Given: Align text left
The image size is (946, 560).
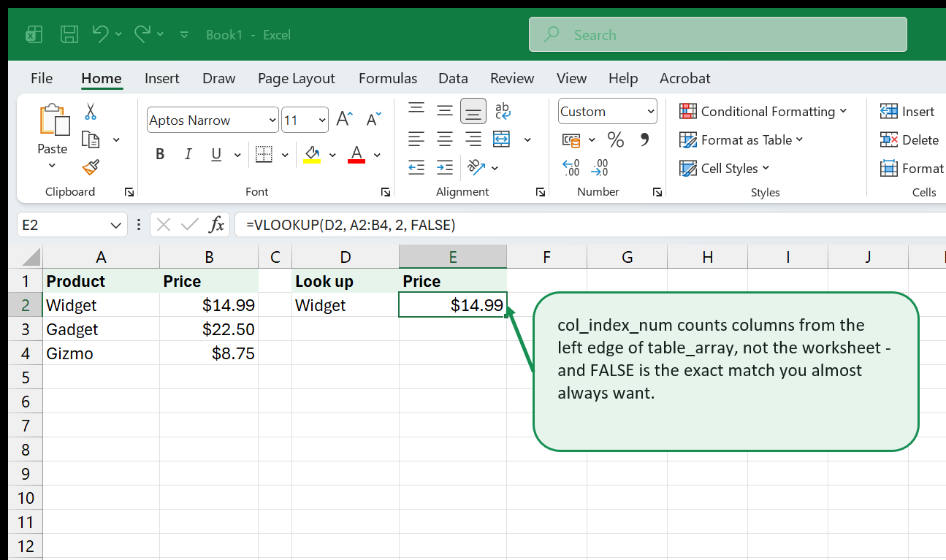Looking at the screenshot, I should coord(416,139).
